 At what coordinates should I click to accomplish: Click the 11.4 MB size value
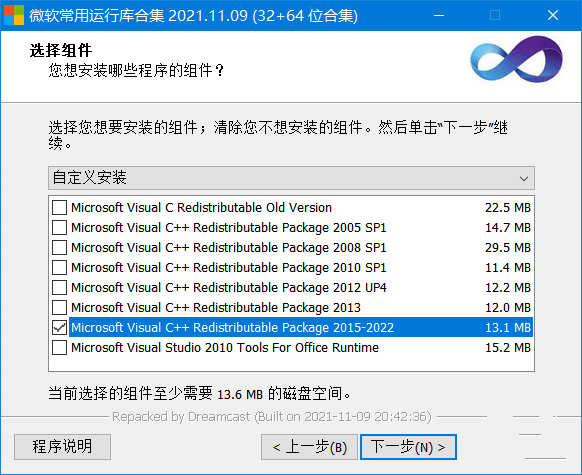tap(508, 268)
